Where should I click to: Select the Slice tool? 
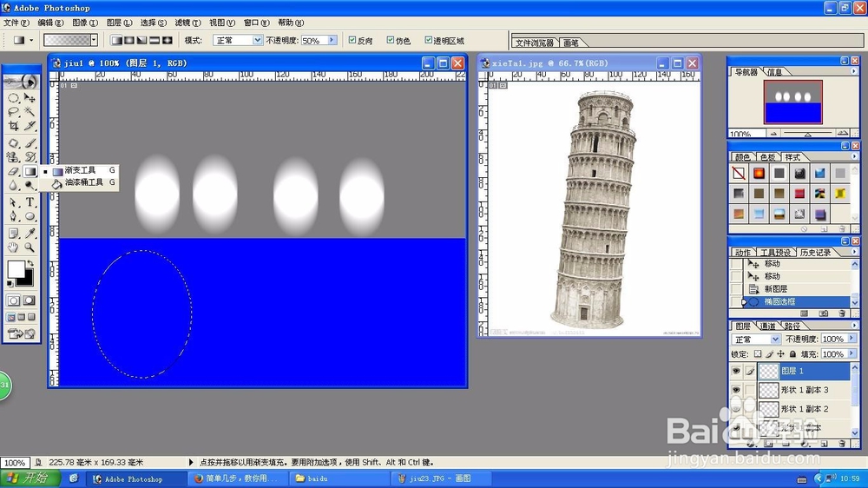tap(30, 126)
